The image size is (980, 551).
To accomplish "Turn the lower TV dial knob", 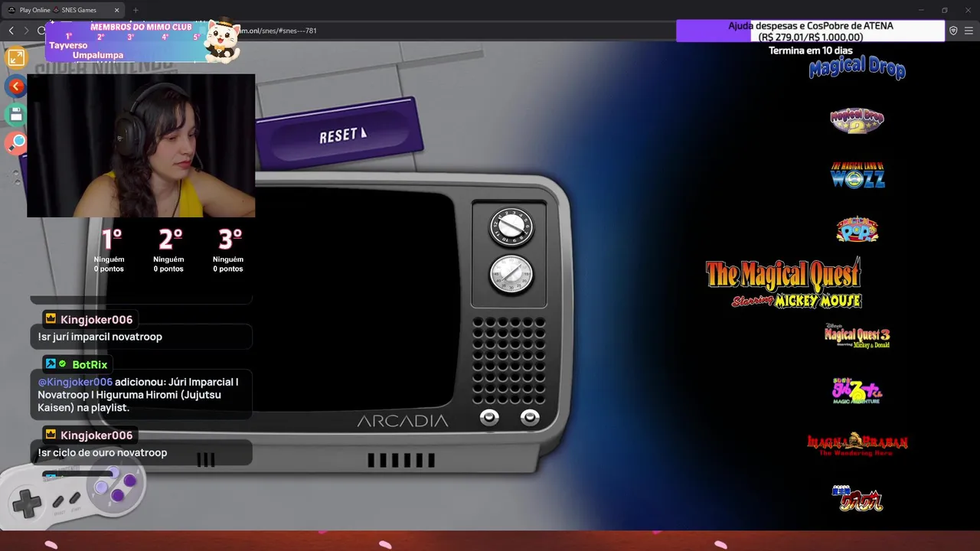I will [x=511, y=274].
